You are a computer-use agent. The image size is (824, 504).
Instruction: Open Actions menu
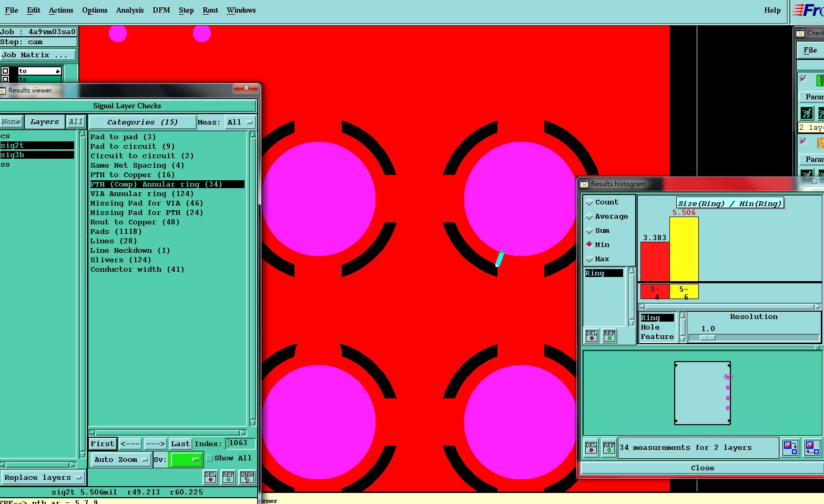coord(61,10)
